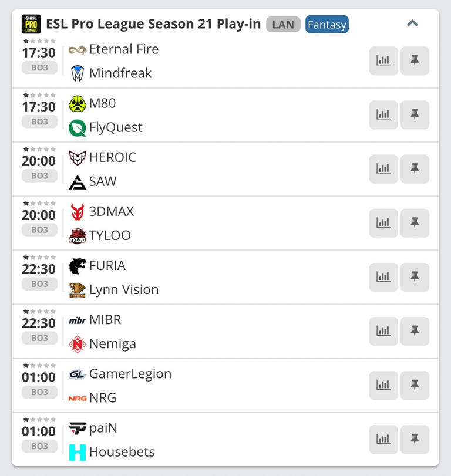Pin the paiN vs Housebets match

[415, 440]
